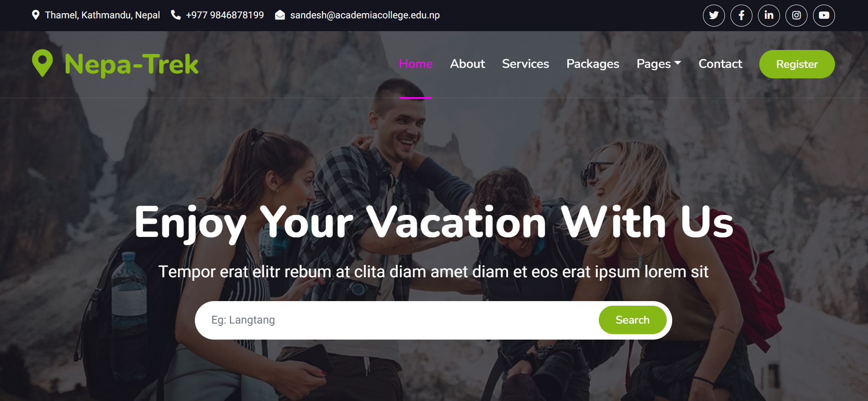The image size is (868, 401).
Task: Open the Twitter social icon
Action: [713, 16]
